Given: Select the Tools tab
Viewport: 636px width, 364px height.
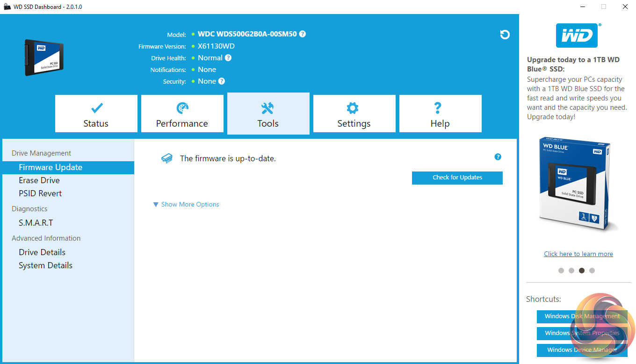Looking at the screenshot, I should tap(268, 114).
